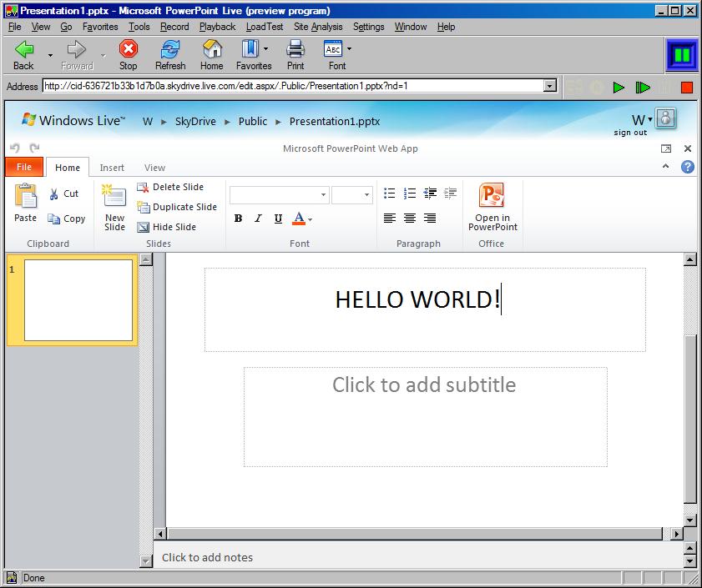Click the sign out link
This screenshot has width=702, height=588.
coord(630,133)
